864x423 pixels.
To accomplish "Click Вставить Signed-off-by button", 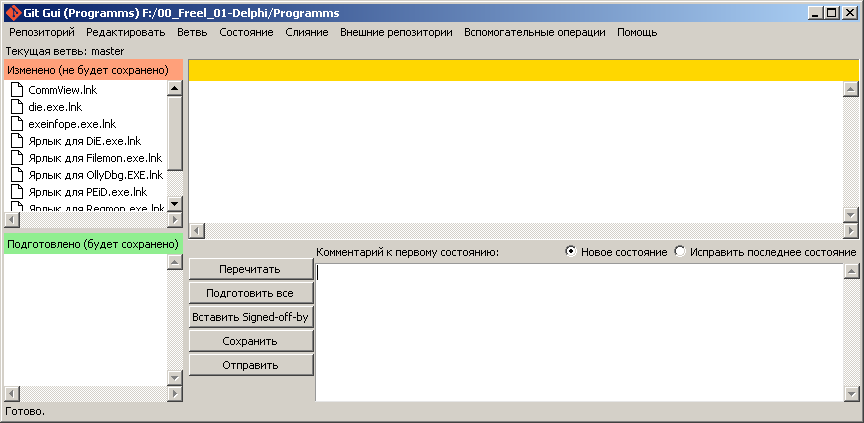I will (x=251, y=317).
